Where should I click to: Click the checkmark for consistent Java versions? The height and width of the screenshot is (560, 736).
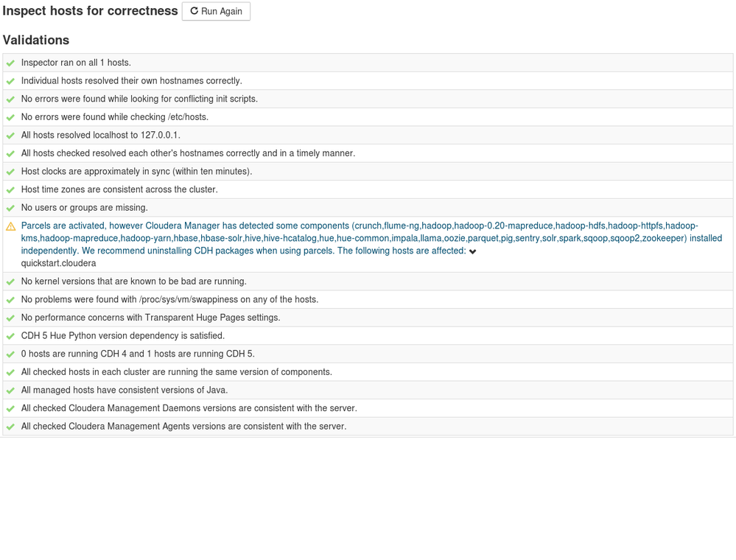tap(10, 391)
